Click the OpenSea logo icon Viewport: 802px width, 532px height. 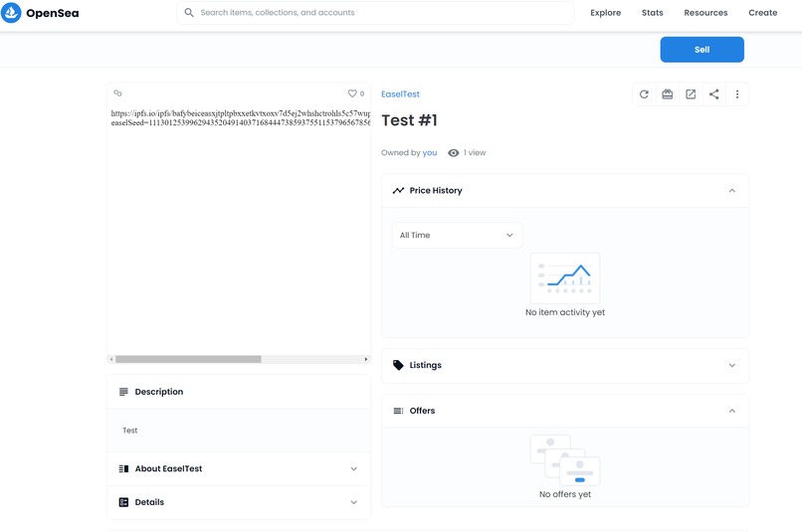click(11, 12)
